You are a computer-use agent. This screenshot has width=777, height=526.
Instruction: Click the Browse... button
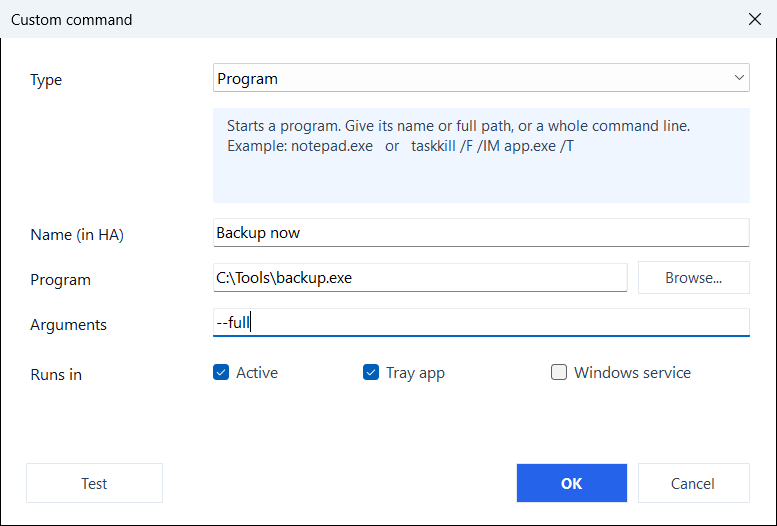pos(694,278)
